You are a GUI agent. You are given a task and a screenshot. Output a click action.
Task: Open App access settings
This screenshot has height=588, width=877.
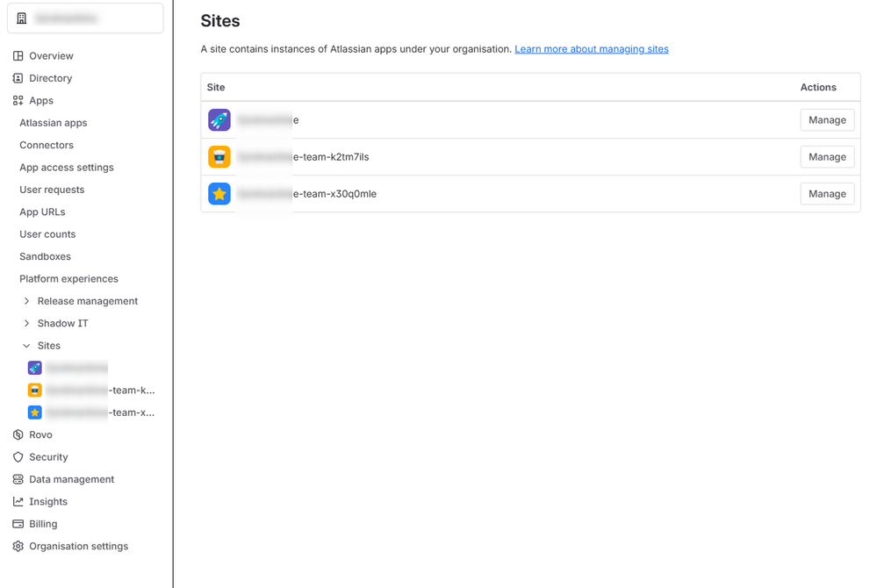point(67,168)
